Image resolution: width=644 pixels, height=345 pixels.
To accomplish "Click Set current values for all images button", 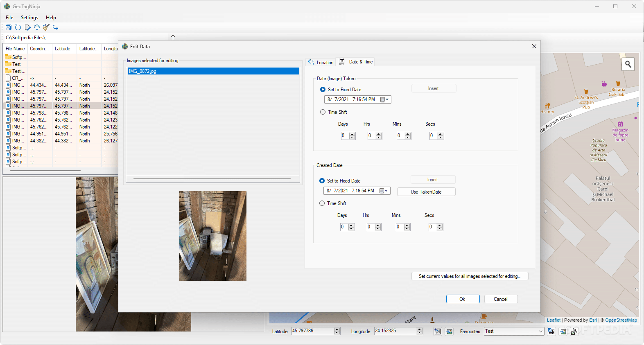I will click(470, 276).
